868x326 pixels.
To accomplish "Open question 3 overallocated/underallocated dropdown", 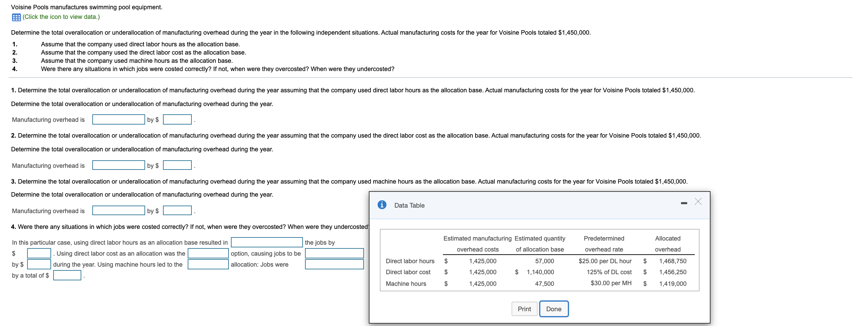I will 118,210.
